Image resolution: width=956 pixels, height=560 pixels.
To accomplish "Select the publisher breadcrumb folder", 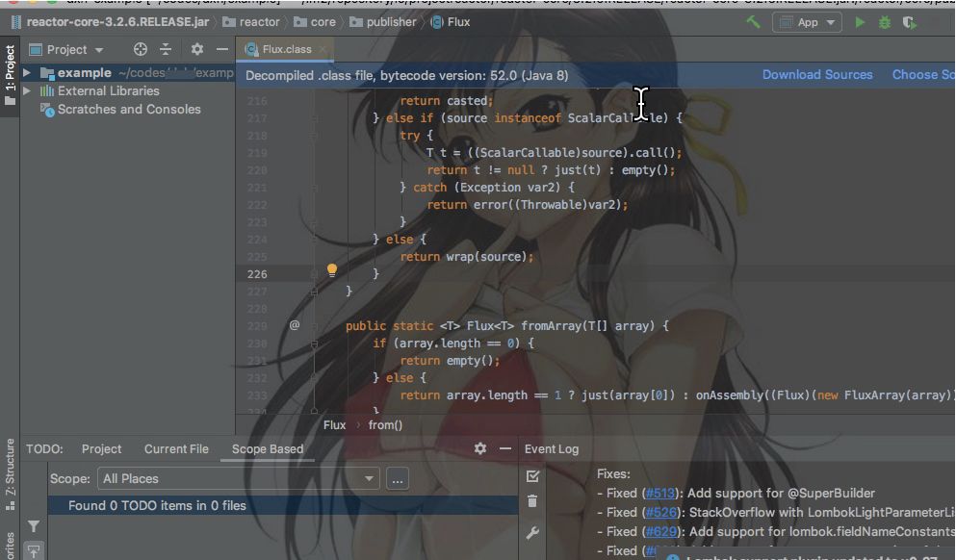I will click(x=383, y=22).
